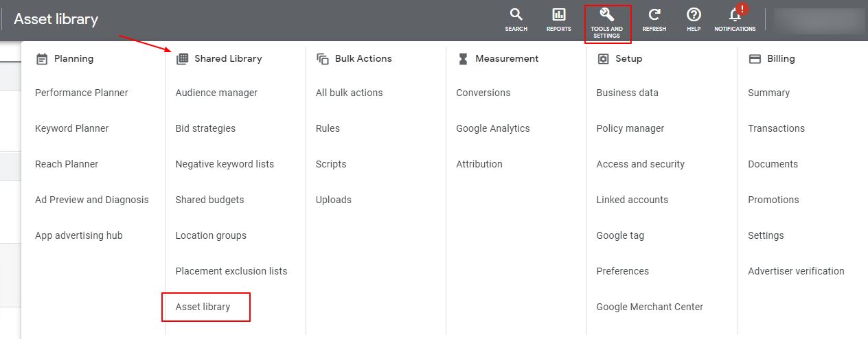
Task: Open Google Merchant Center
Action: point(650,307)
